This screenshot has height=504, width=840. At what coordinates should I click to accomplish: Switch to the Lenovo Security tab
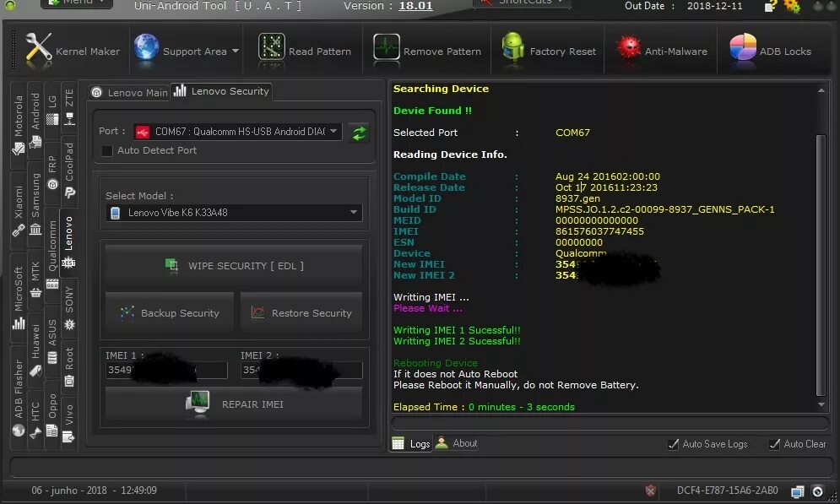(221, 91)
